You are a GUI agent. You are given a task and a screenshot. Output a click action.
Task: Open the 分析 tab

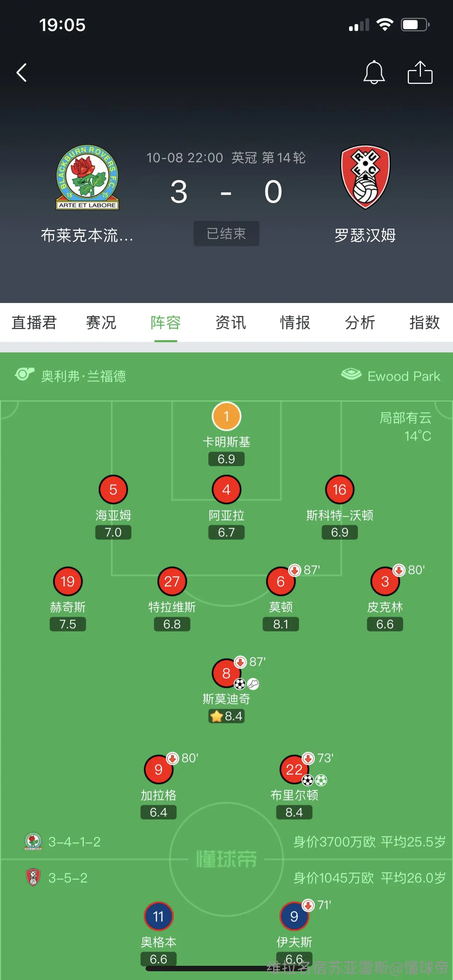360,323
